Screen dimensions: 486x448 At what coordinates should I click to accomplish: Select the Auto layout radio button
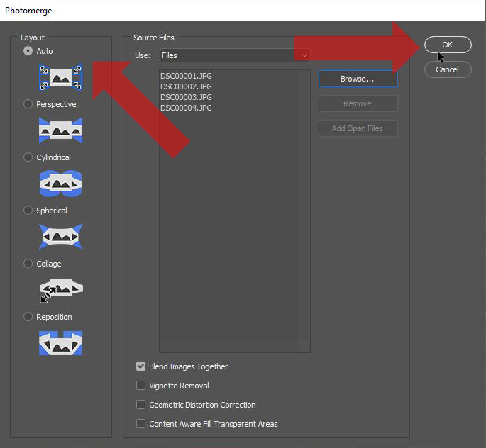(x=28, y=51)
